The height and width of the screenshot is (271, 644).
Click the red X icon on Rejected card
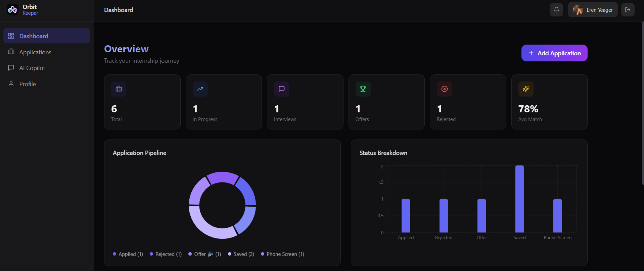point(445,89)
